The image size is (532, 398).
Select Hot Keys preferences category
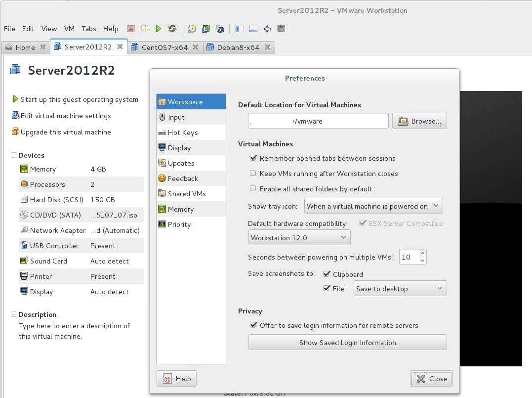point(191,133)
